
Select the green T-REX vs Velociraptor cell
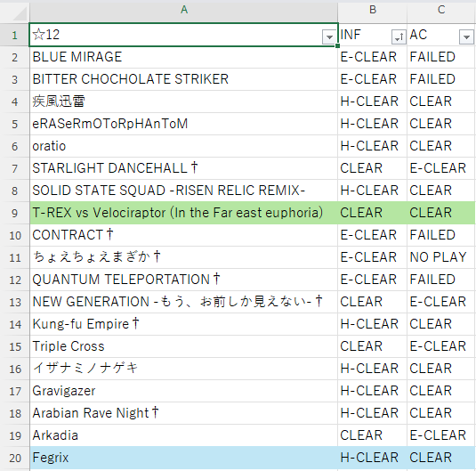point(183,213)
